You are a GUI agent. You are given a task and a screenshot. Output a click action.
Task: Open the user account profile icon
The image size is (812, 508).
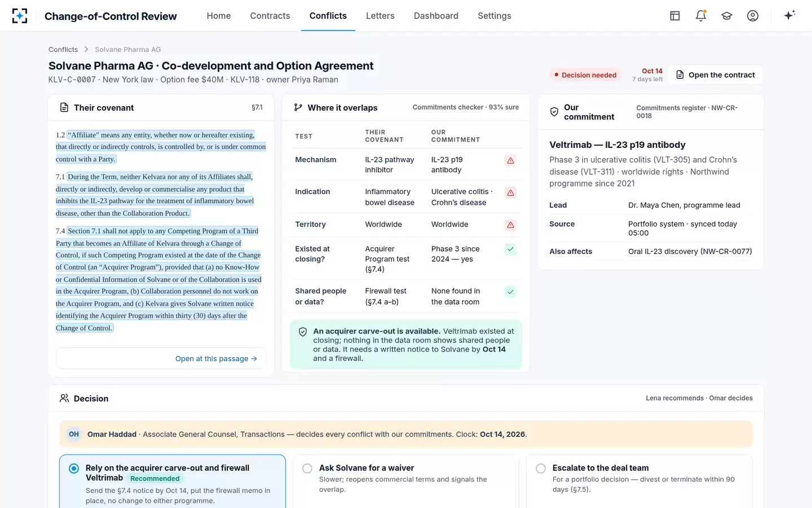[753, 16]
